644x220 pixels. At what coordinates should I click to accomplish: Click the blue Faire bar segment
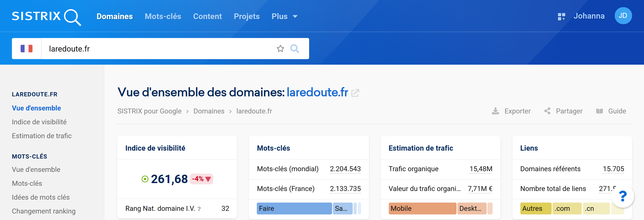[x=295, y=209]
